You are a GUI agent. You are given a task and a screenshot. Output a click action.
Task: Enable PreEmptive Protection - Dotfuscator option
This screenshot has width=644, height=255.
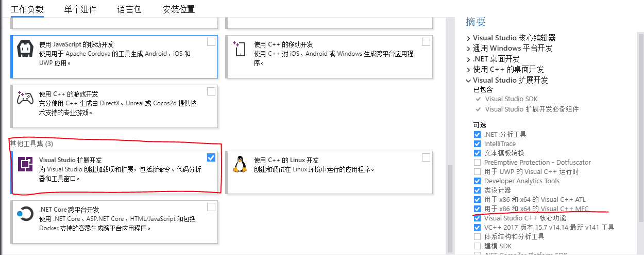pos(477,163)
